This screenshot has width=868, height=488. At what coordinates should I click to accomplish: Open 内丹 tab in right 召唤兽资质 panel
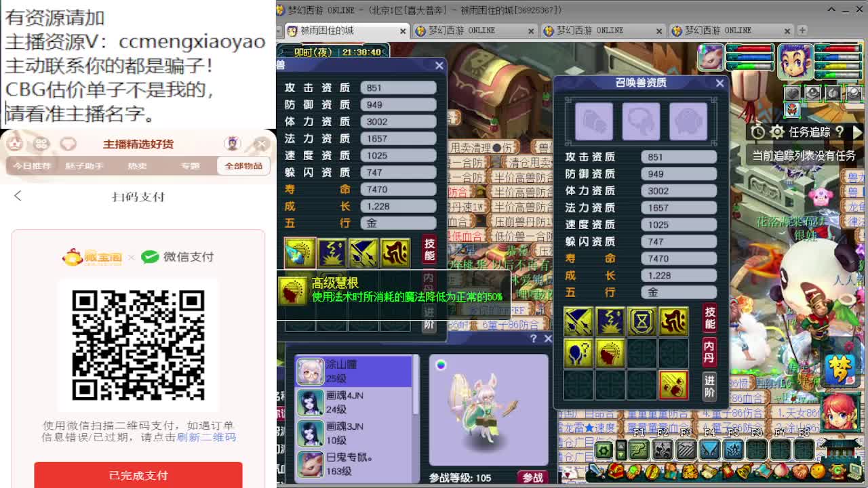tap(709, 352)
